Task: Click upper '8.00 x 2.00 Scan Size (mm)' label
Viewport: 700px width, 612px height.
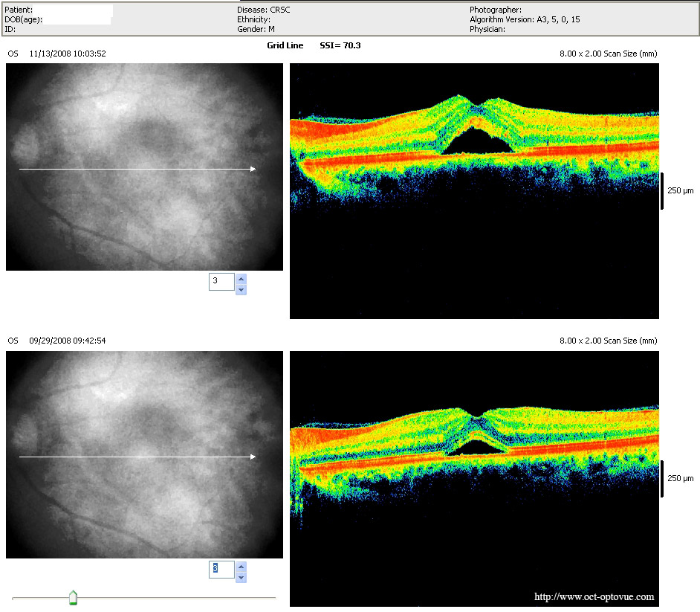Action: click(609, 54)
